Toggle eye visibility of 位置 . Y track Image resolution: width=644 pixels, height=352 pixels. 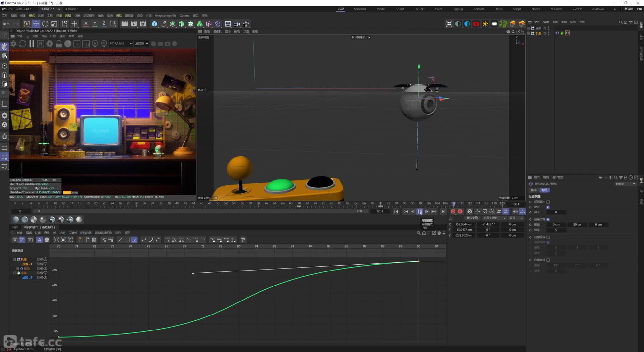pyautogui.click(x=42, y=264)
